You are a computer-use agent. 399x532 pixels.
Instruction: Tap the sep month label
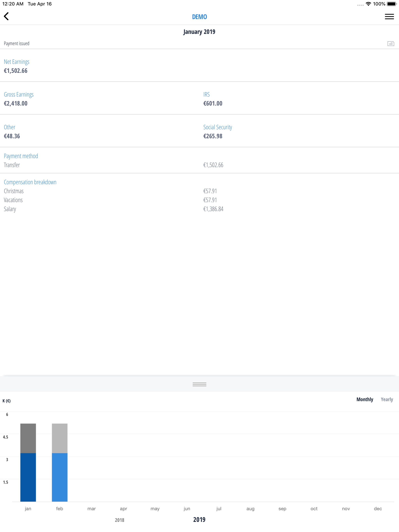click(x=282, y=509)
